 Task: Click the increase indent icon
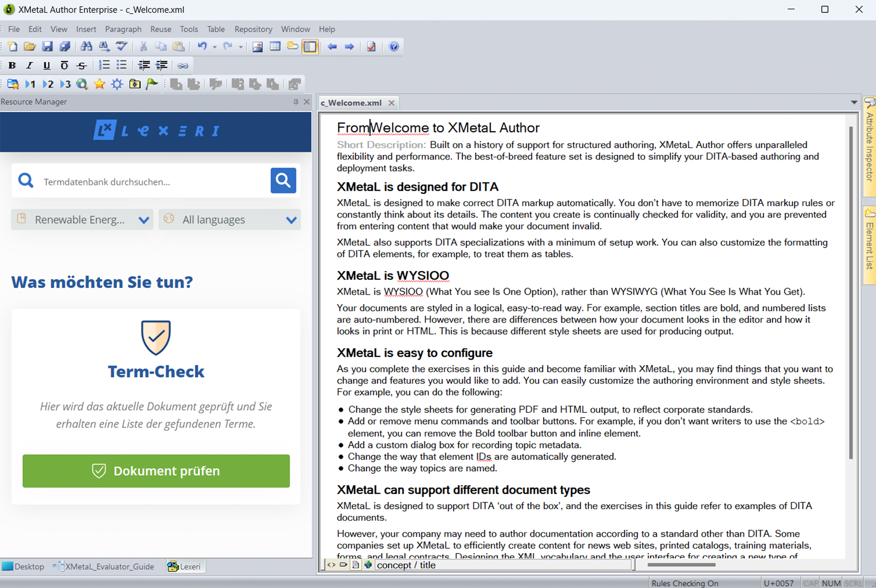point(162,65)
